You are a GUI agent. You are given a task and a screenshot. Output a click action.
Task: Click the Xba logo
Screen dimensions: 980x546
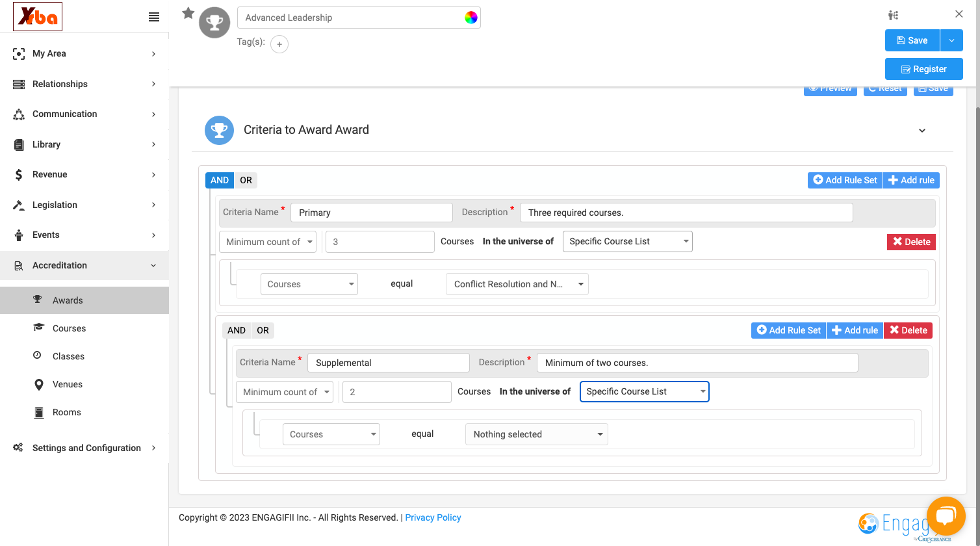coord(38,17)
